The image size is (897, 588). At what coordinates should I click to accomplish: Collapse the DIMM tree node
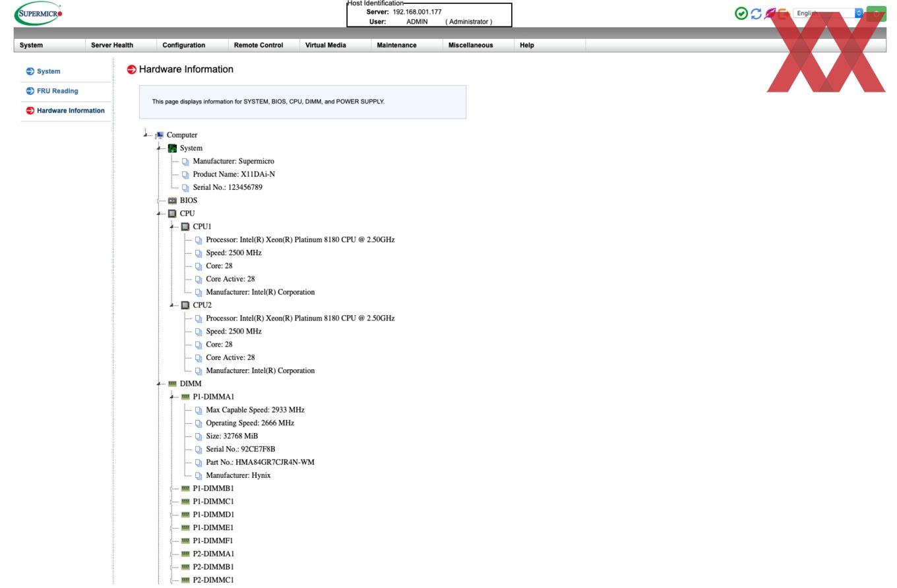click(x=159, y=384)
